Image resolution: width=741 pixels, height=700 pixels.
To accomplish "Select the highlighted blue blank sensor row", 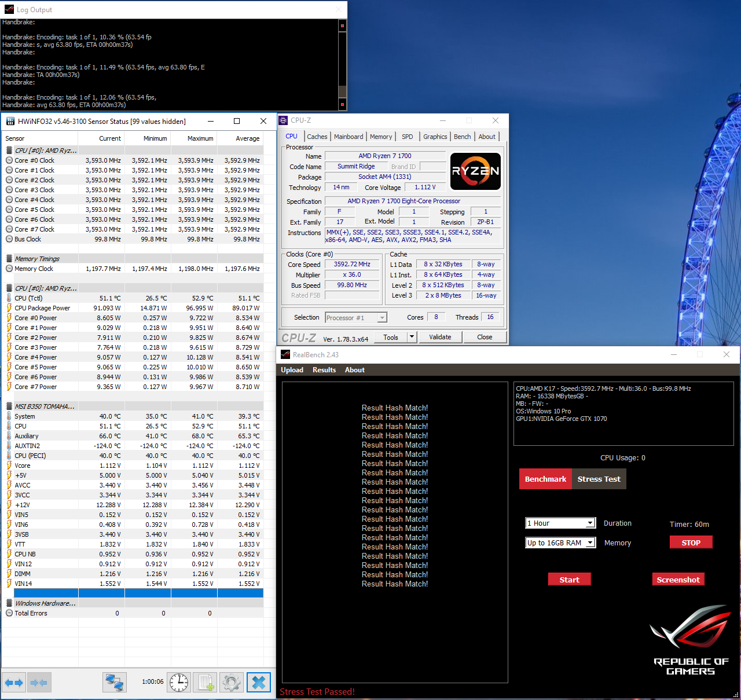I will coord(138,593).
